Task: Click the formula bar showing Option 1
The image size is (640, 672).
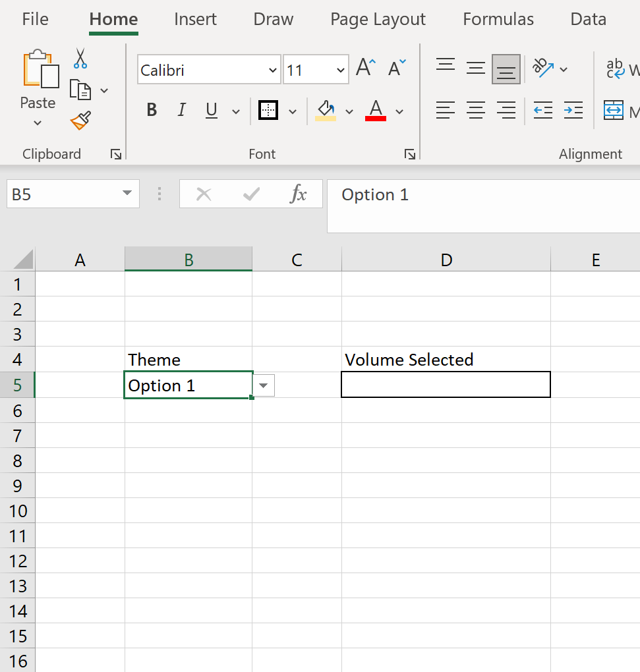Action: click(x=484, y=206)
